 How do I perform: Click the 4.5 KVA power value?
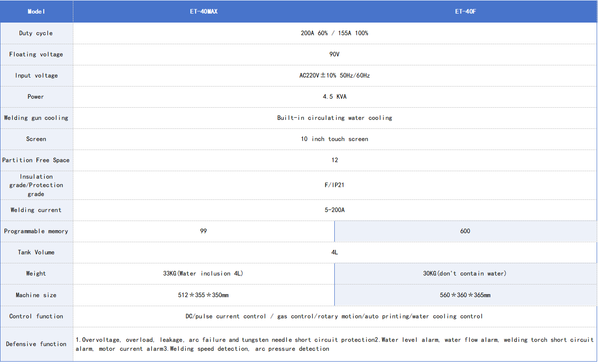[334, 97]
